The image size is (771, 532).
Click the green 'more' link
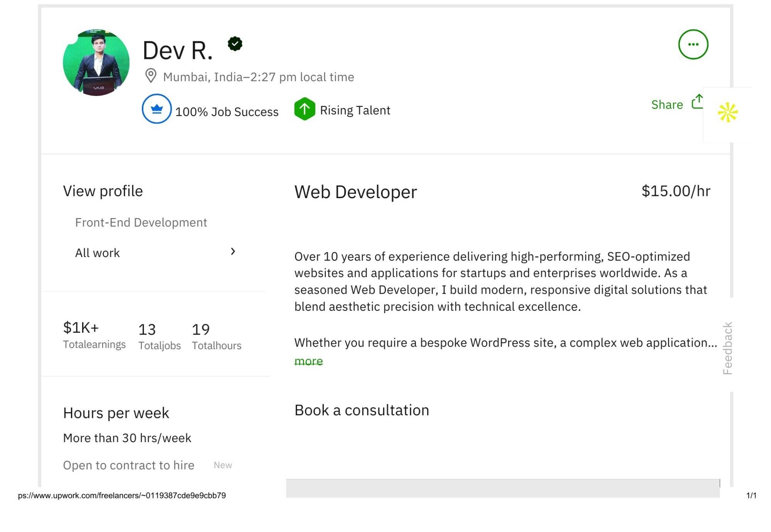click(x=308, y=361)
